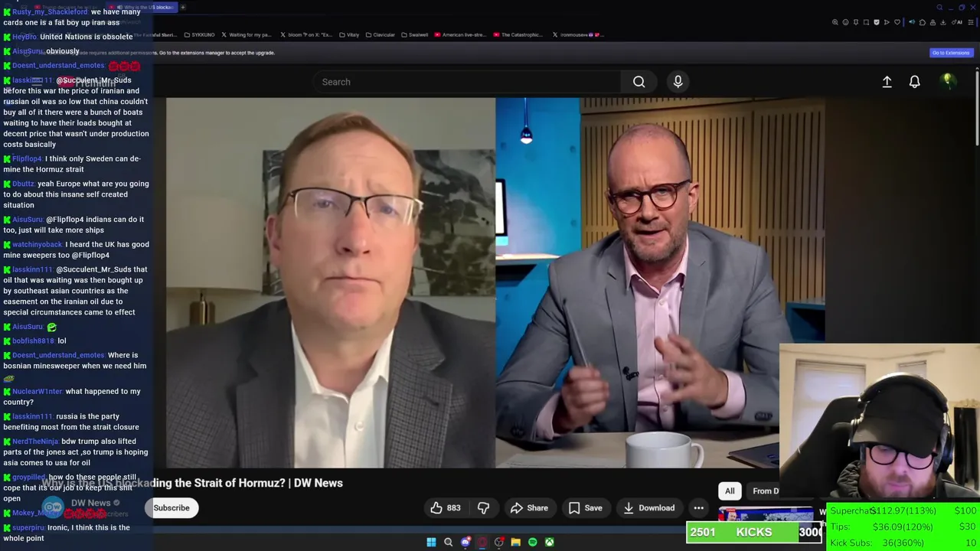Open Windows Start menu
This screenshot has width=980, height=551.
(x=431, y=542)
